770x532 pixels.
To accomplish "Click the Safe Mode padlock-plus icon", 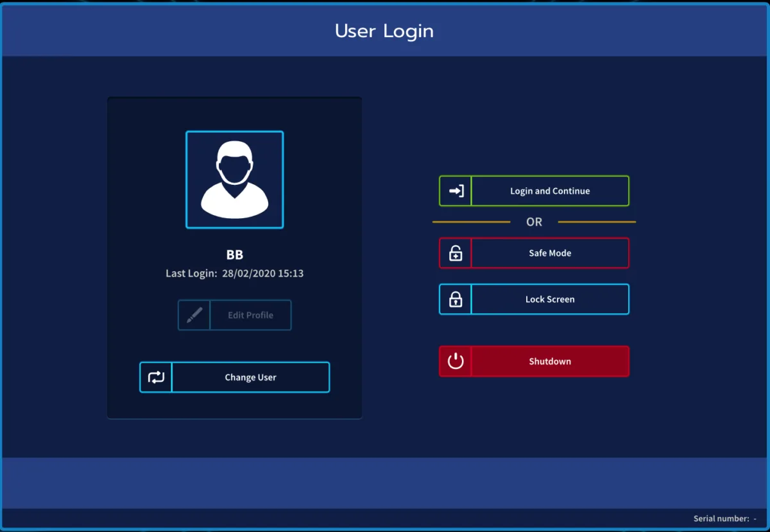I will [456, 253].
